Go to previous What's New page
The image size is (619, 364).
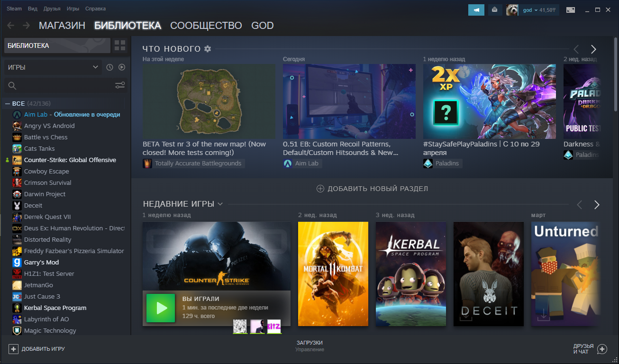[576, 49]
